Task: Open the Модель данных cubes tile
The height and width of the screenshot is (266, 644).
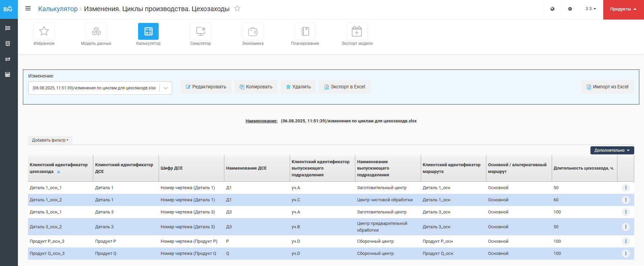Action: [96, 31]
